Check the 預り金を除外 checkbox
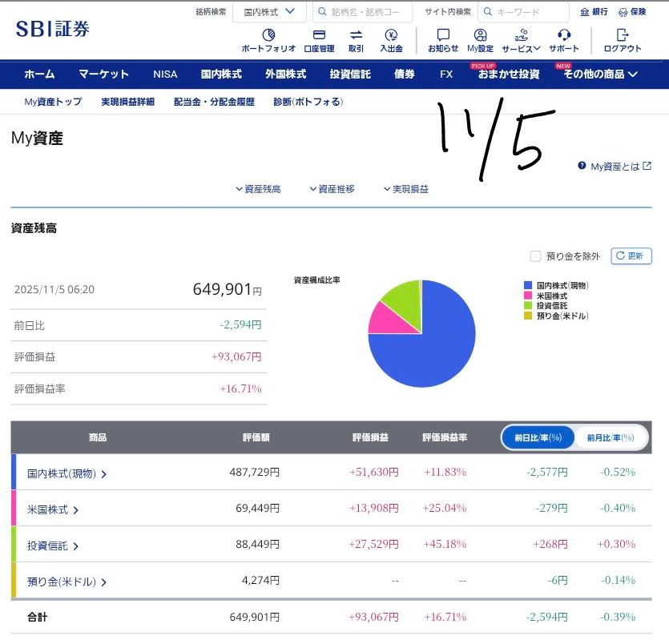This screenshot has height=644, width=669. click(x=536, y=256)
